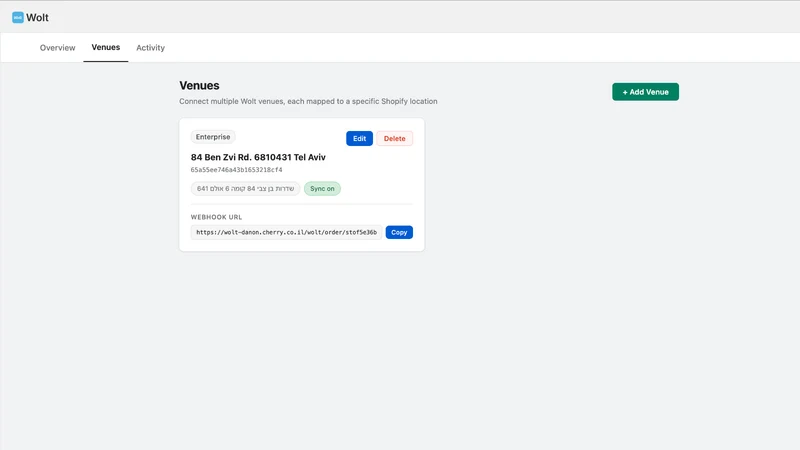Screen dimensions: 800x450
Task: Copy the webhook URL
Action: tap(399, 232)
